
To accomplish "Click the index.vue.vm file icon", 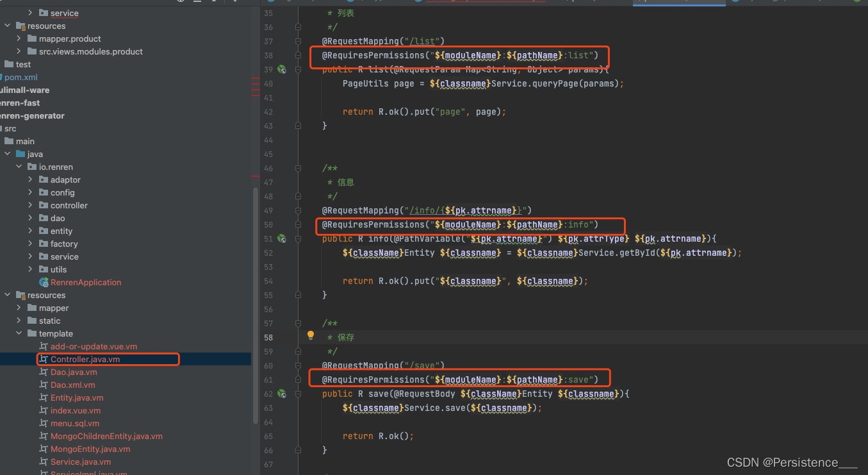I will [44, 410].
